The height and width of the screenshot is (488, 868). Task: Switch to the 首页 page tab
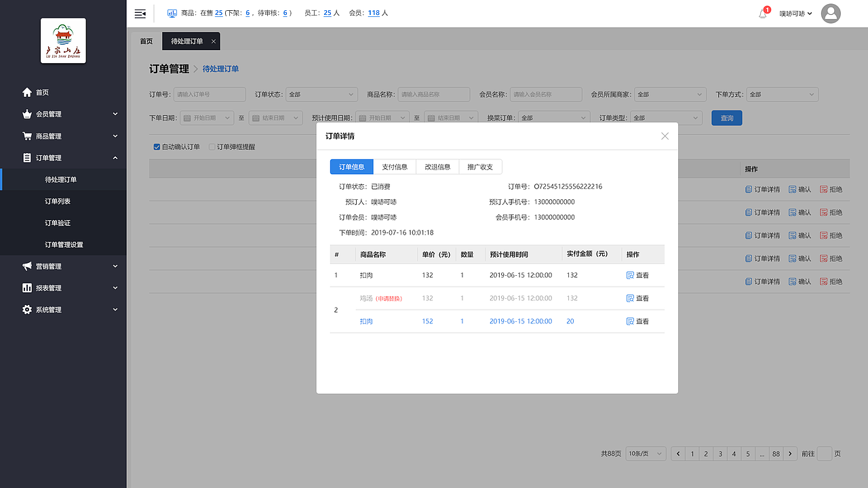tap(146, 41)
